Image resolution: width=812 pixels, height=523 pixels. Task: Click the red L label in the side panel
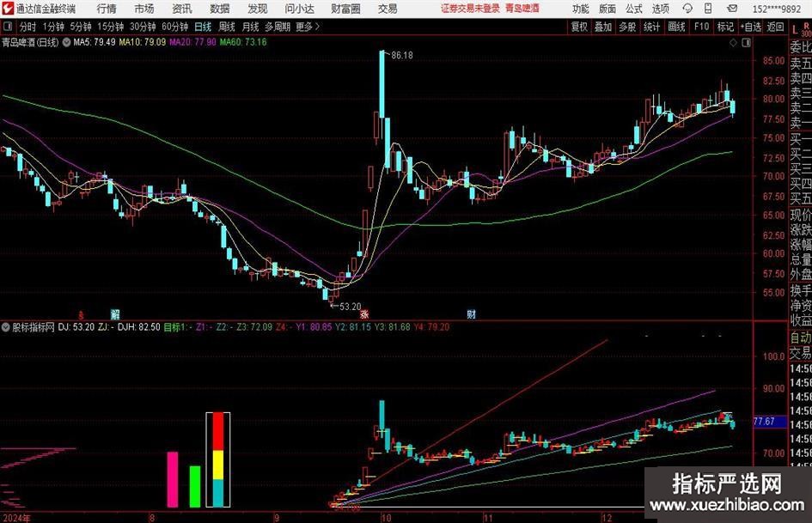coord(795,30)
